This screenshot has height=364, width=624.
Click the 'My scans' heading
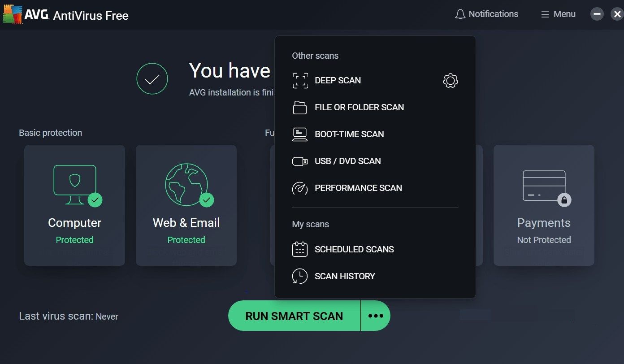(x=311, y=225)
